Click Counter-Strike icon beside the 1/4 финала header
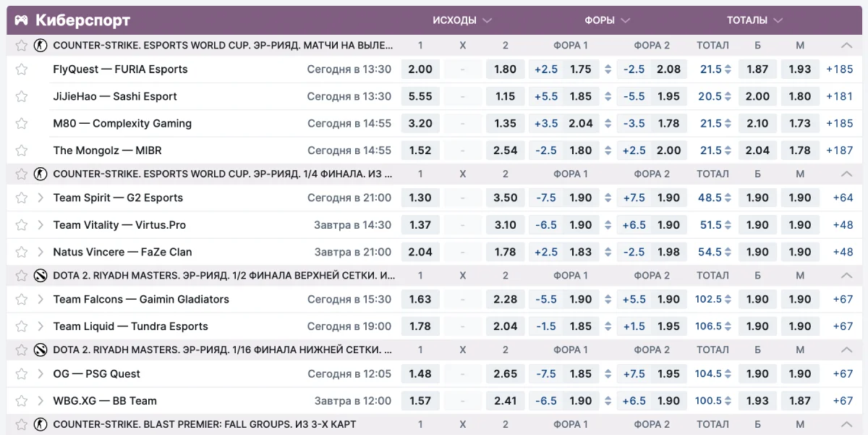This screenshot has height=435, width=868. [x=41, y=174]
